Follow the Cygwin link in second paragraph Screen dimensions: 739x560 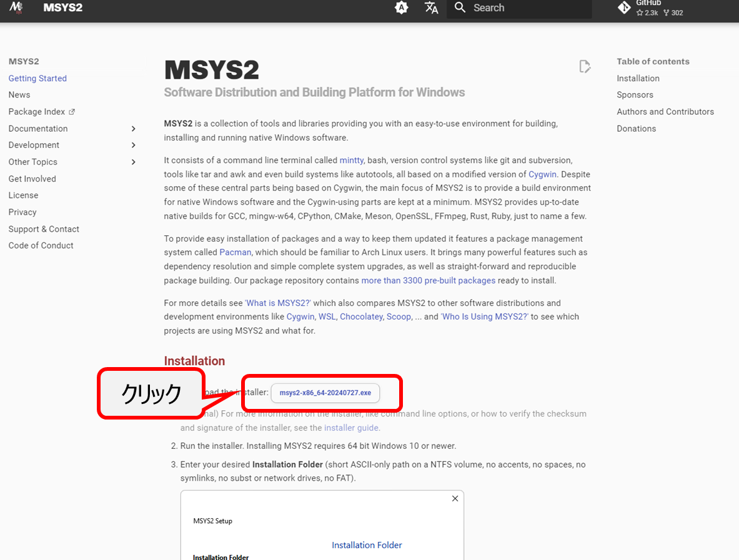[x=542, y=174]
